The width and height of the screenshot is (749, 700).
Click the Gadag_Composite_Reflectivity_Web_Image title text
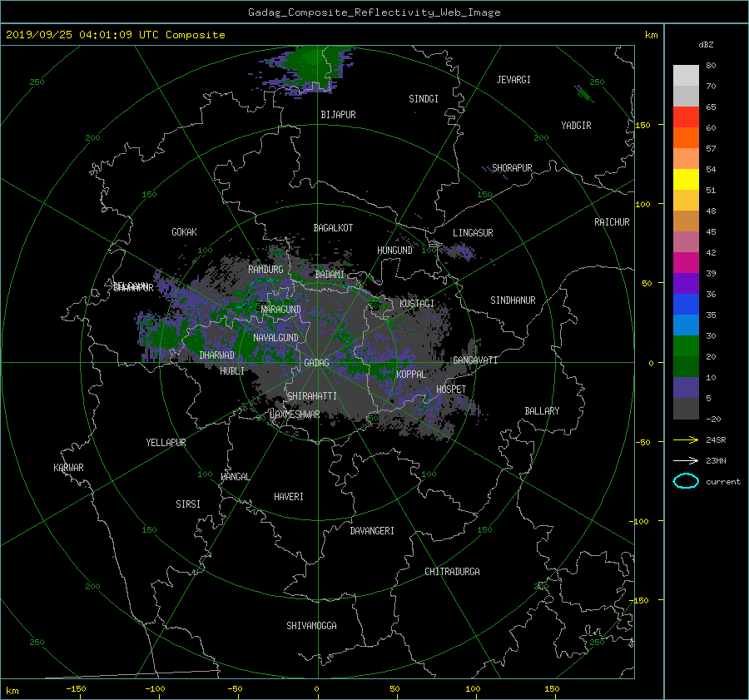coord(374,12)
